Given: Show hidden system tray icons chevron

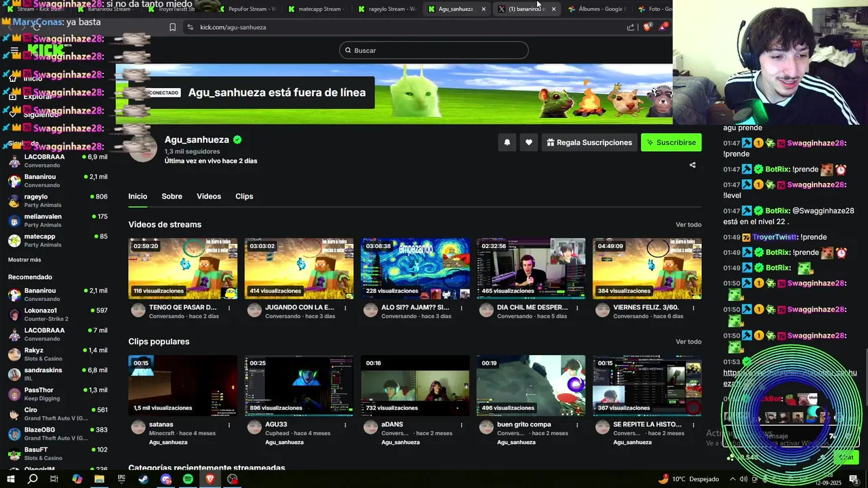Looking at the screenshot, I should point(732,479).
